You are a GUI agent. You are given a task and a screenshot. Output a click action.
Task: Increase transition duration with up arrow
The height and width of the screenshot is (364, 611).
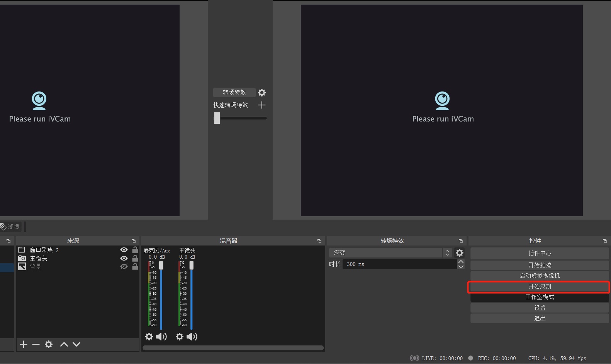(461, 262)
